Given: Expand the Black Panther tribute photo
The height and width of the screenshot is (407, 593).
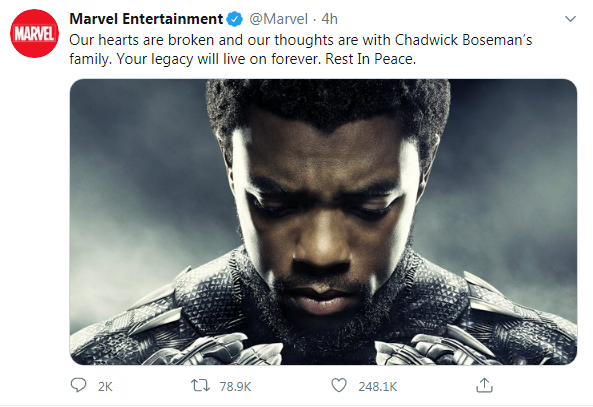Looking at the screenshot, I should pyautogui.click(x=323, y=222).
